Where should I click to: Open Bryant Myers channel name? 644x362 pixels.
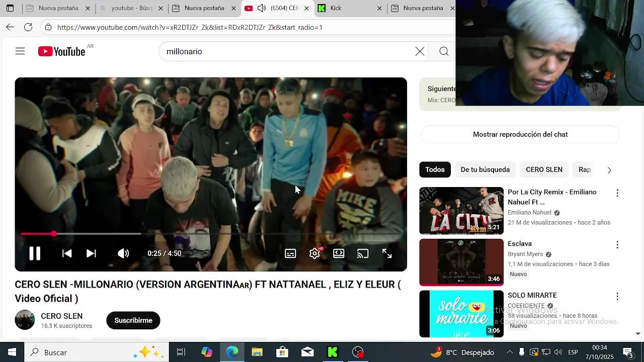pyautogui.click(x=525, y=254)
